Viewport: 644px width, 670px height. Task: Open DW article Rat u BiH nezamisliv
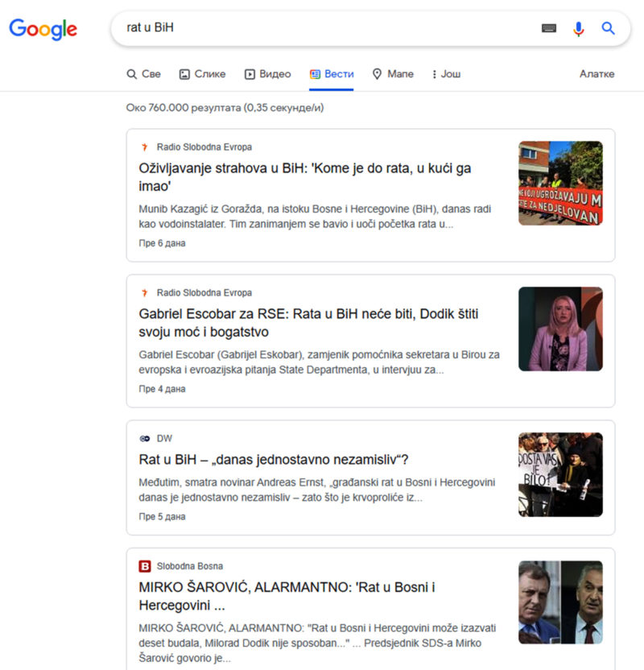point(274,460)
